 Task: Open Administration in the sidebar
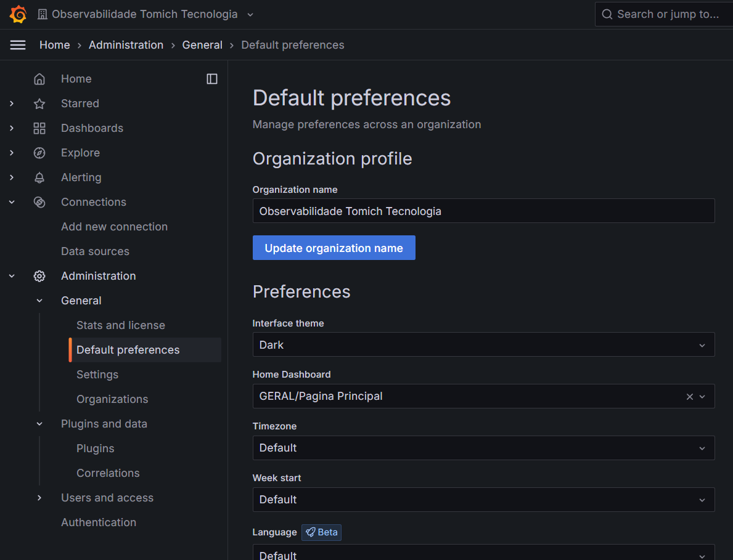(99, 276)
